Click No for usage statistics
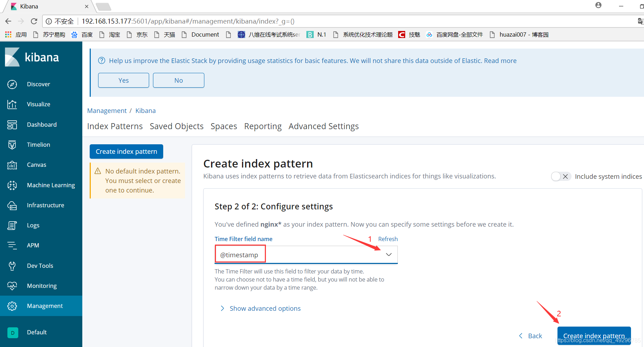Screen dimensions: 644x347 coord(179,80)
